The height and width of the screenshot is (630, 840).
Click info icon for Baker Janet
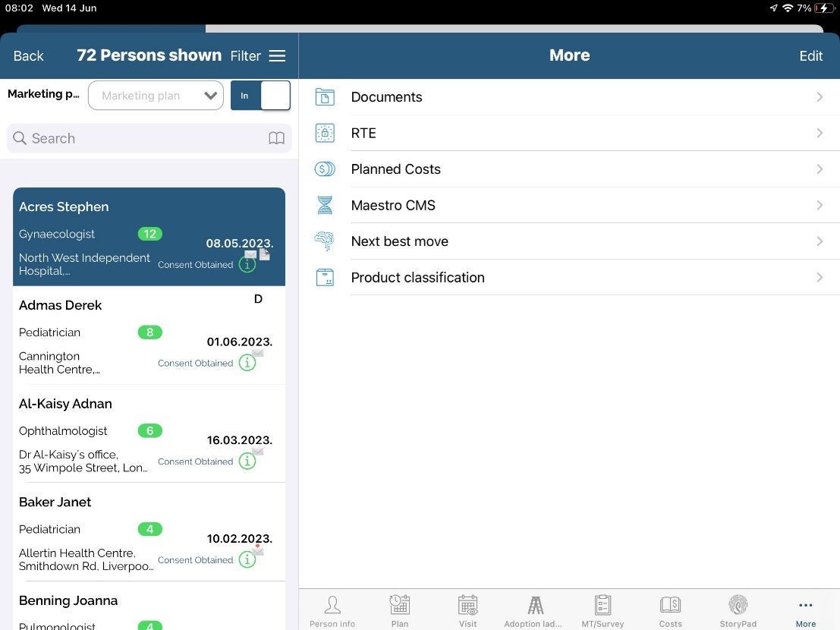247,560
